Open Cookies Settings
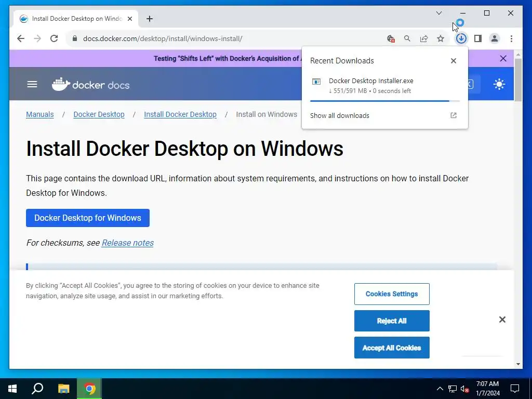Image resolution: width=532 pixels, height=399 pixels. coord(392,294)
